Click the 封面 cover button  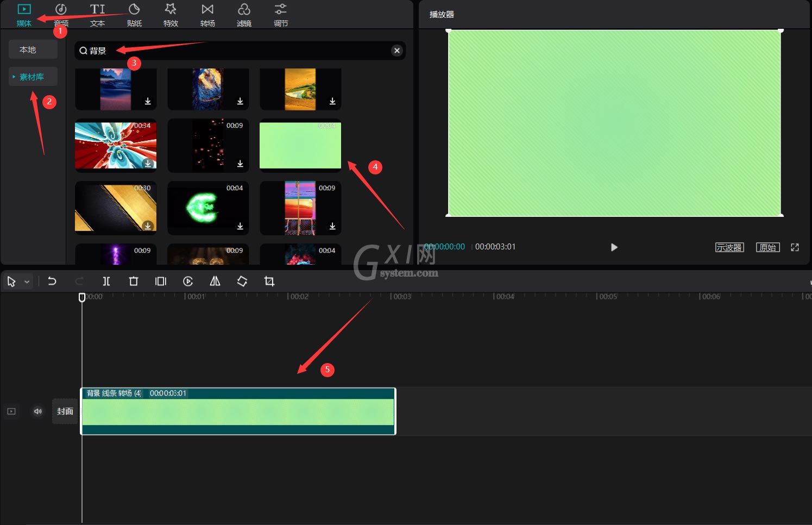coord(65,411)
